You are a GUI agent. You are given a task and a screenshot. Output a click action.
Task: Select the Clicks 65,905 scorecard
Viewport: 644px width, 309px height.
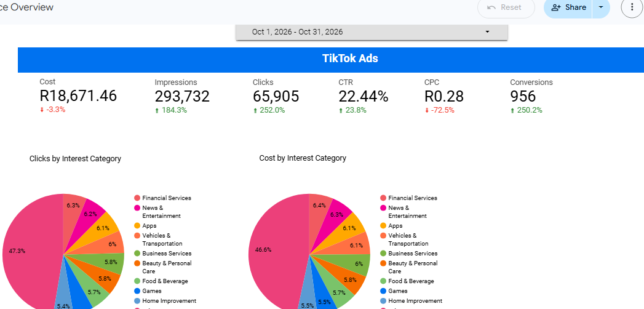click(x=276, y=96)
